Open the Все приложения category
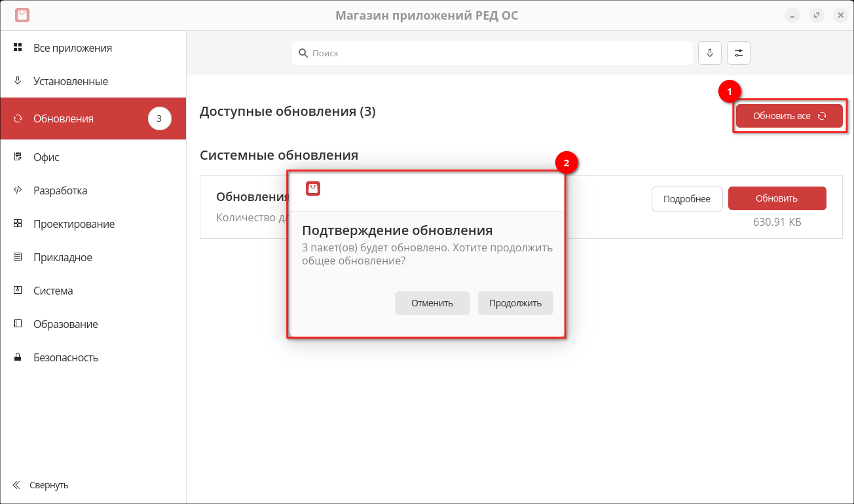Screen dimensions: 854x504 (72, 48)
